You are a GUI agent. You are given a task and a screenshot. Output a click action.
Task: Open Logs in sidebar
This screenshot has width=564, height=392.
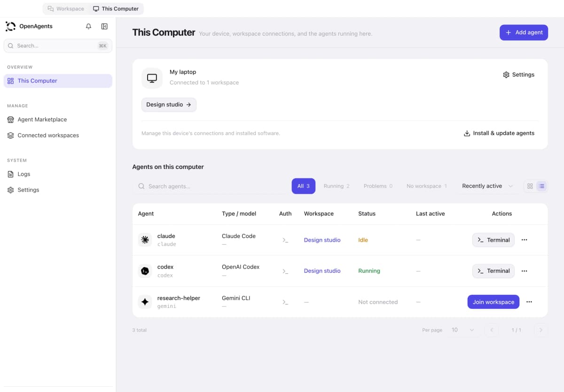pyautogui.click(x=58, y=174)
